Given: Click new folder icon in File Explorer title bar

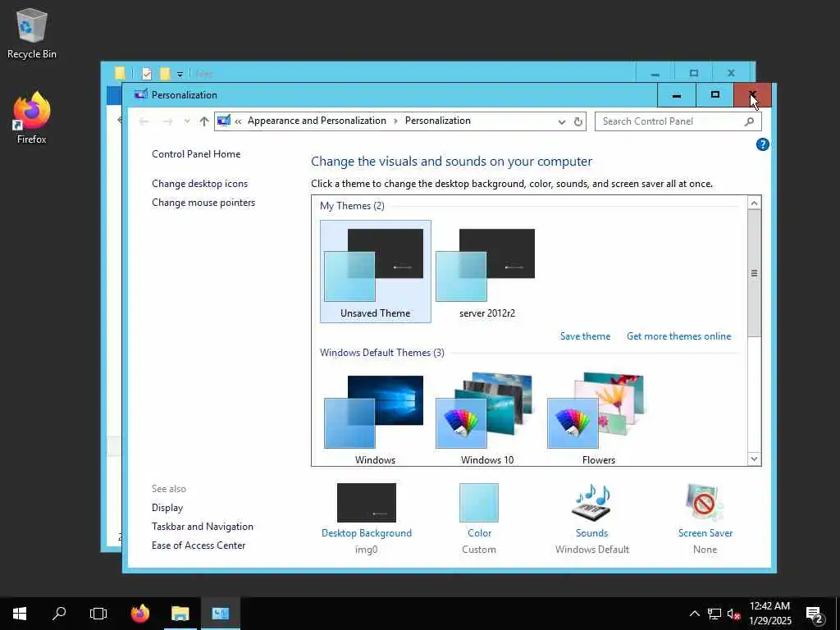Looking at the screenshot, I should [x=165, y=73].
